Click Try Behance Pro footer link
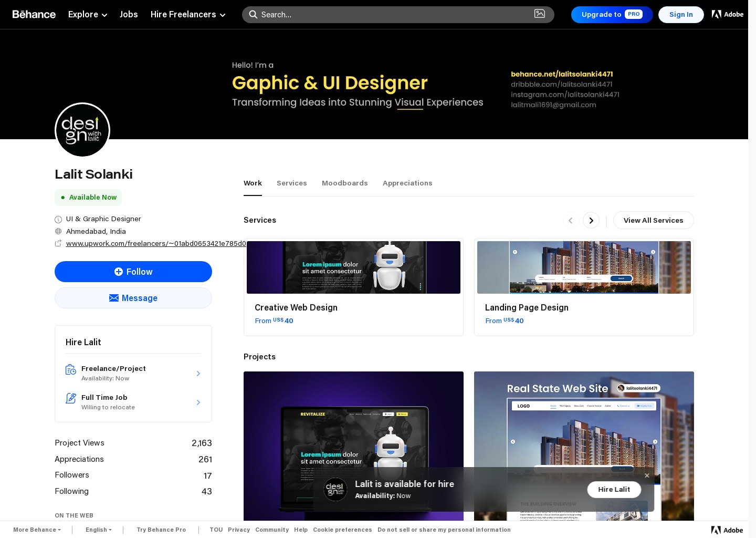The height and width of the screenshot is (538, 756). coord(161,530)
